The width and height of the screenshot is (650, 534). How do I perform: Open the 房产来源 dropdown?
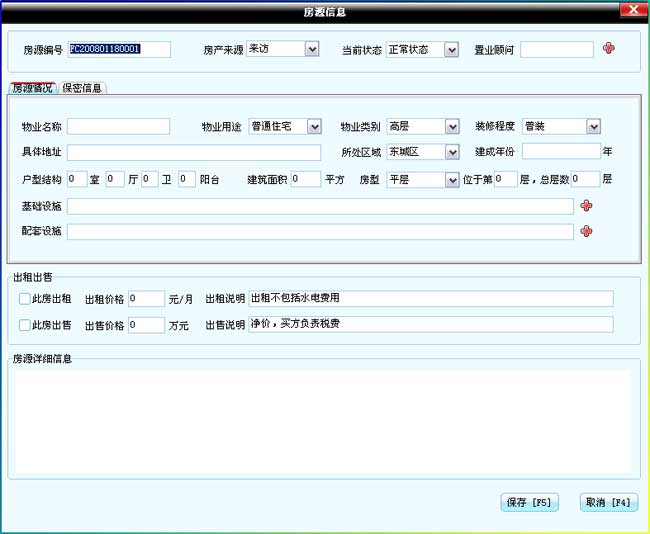point(312,49)
